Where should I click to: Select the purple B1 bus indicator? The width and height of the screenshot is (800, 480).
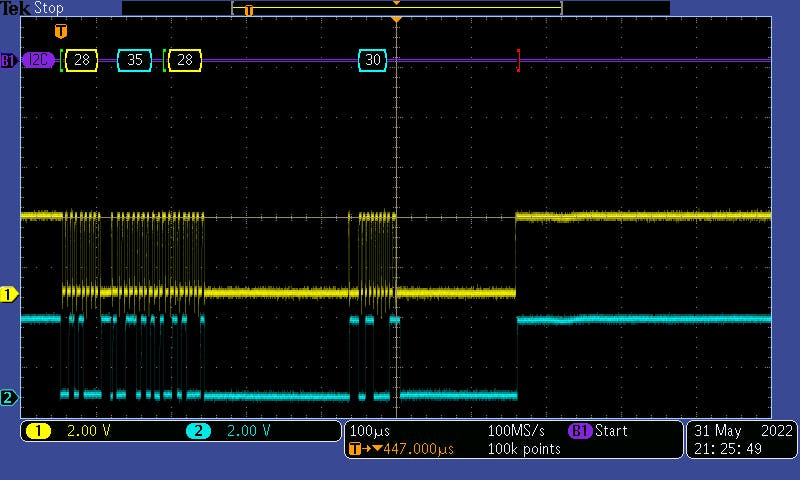pos(8,60)
